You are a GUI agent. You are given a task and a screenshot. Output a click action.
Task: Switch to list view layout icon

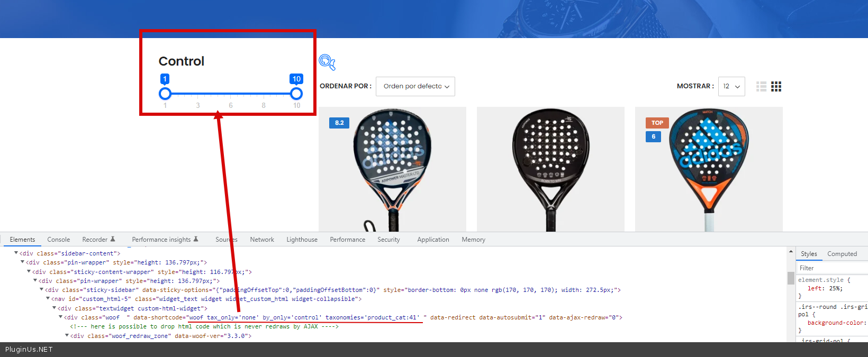(x=761, y=87)
